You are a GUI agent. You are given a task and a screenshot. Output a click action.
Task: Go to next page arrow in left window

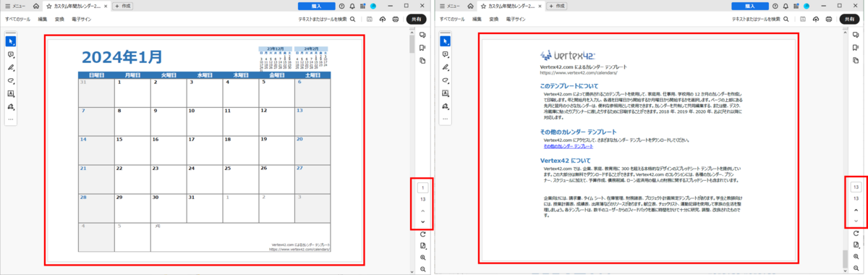coord(422,221)
